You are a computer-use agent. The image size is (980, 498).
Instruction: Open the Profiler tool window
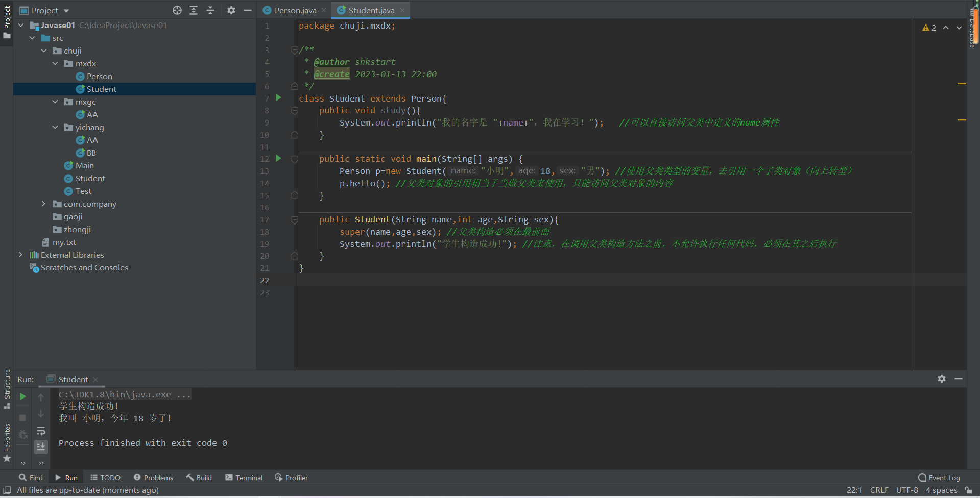pyautogui.click(x=291, y=478)
